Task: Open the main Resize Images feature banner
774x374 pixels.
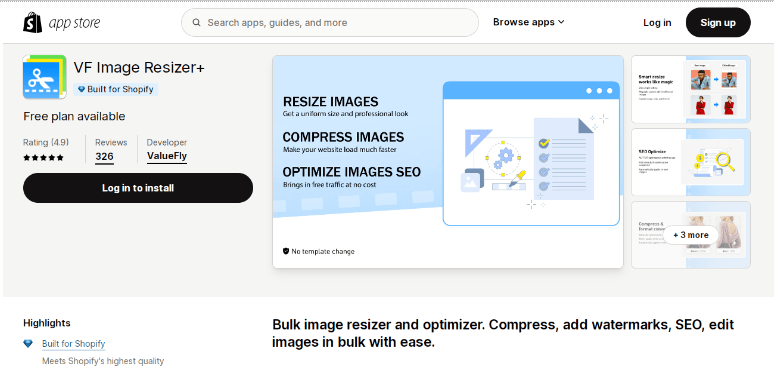Action: pyautogui.click(x=448, y=162)
